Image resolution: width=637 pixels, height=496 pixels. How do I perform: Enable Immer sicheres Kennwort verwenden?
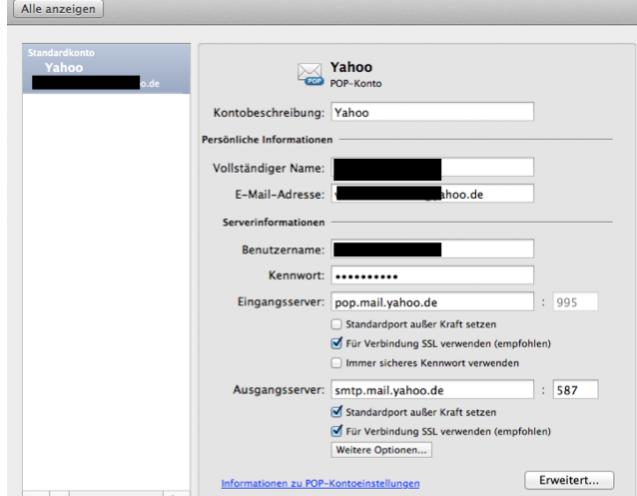(x=336, y=363)
